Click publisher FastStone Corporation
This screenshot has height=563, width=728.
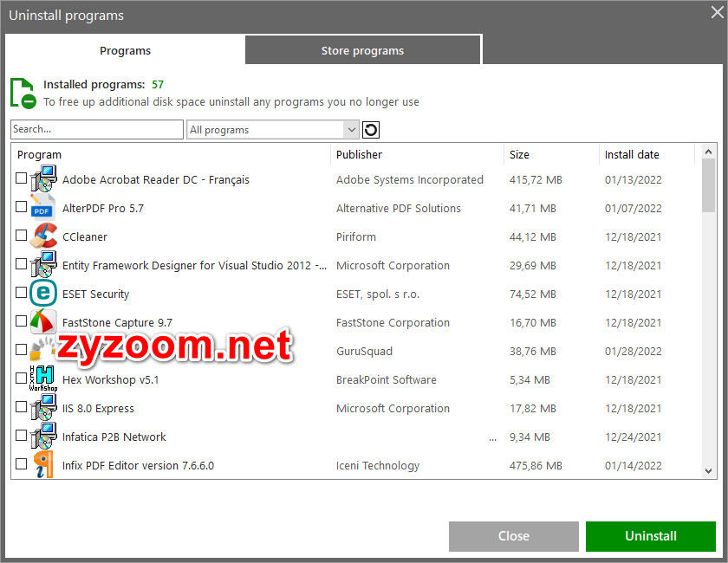coord(393,322)
